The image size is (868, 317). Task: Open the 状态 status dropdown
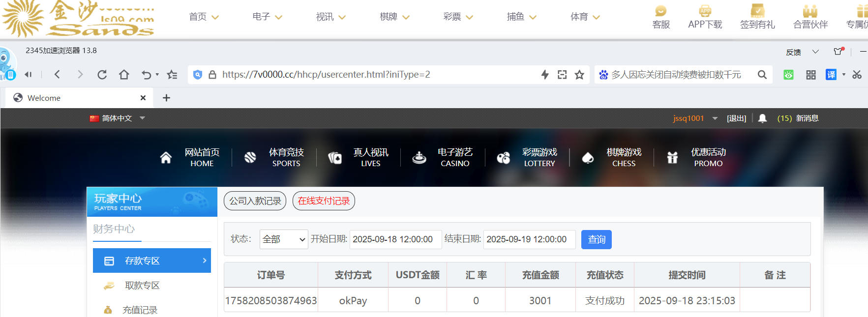pyautogui.click(x=284, y=239)
